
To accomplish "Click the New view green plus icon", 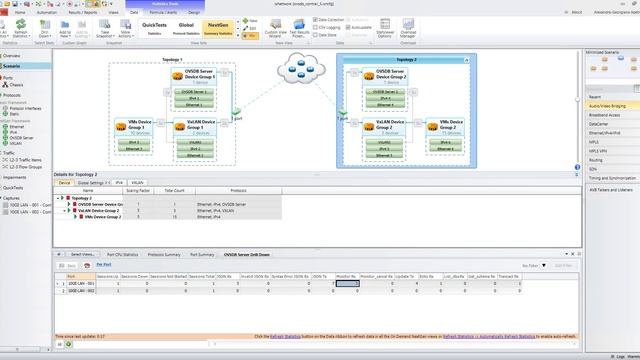I will pyautogui.click(x=245, y=20).
